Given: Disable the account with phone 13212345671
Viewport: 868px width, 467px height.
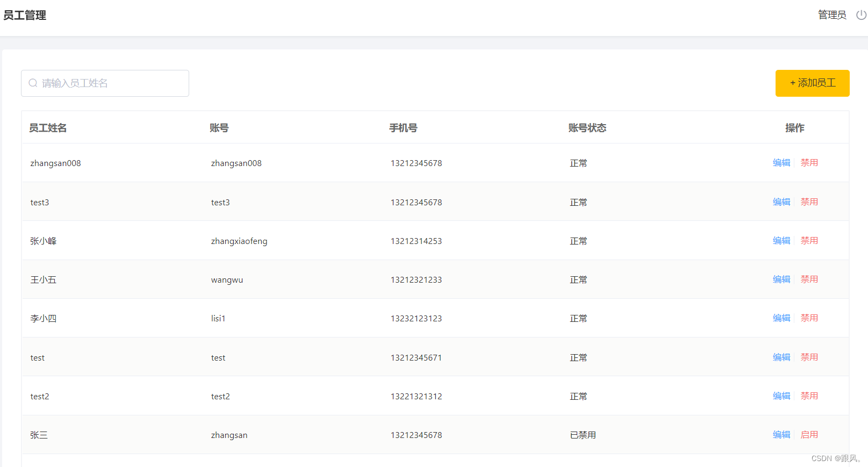Looking at the screenshot, I should 809,357.
